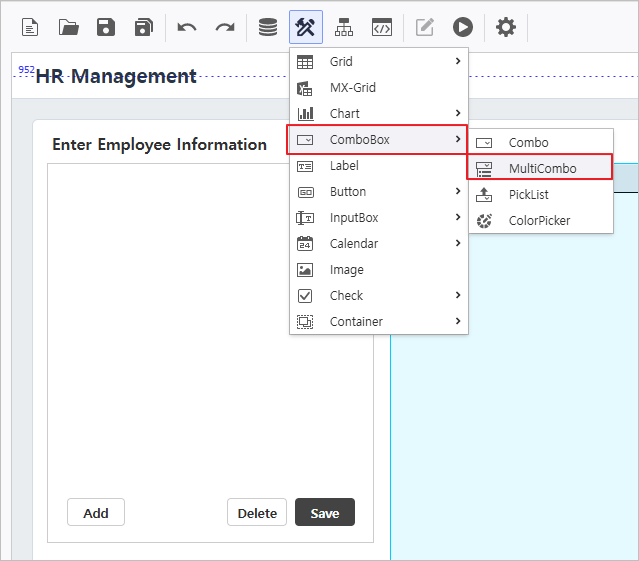The image size is (639, 561).
Task: Open file using the folder icon
Action: pos(68,27)
